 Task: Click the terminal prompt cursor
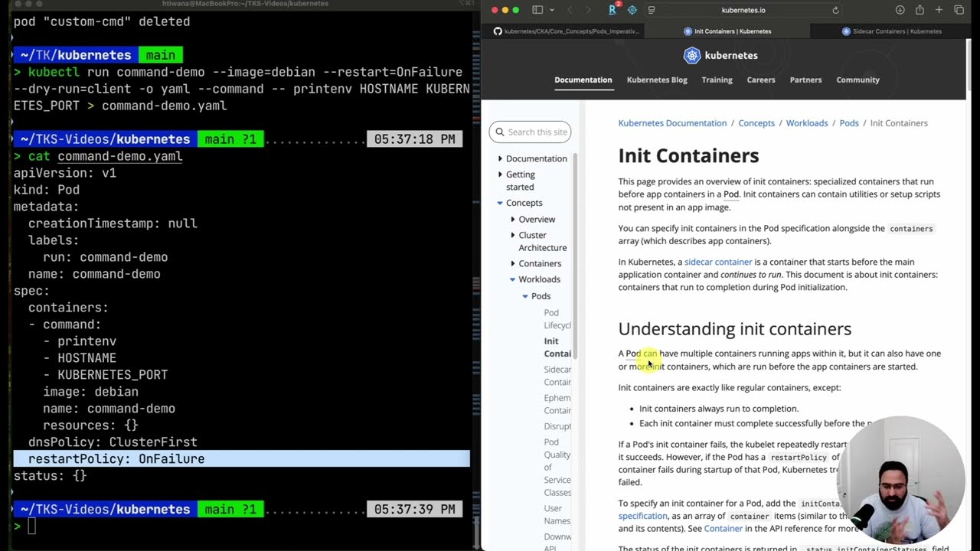coord(31,526)
